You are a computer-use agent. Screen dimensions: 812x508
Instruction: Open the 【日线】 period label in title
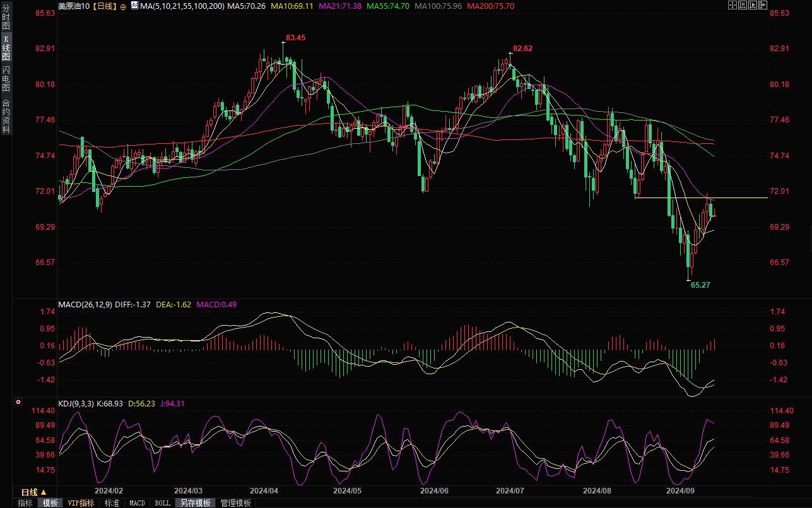pos(104,6)
